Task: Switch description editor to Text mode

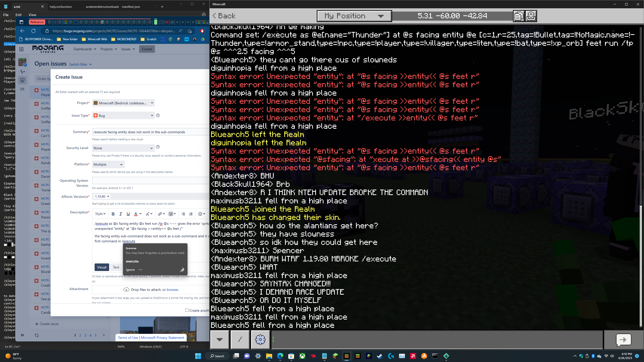Action: pyautogui.click(x=116, y=267)
